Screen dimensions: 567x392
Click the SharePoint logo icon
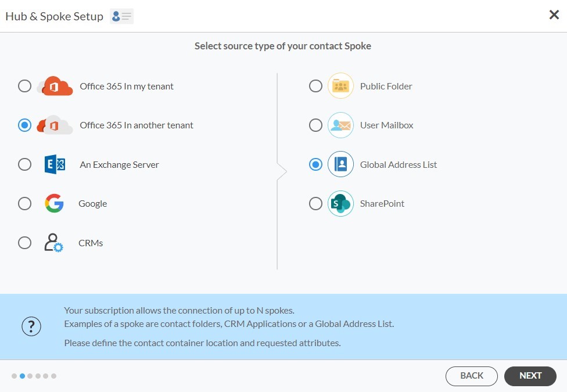click(340, 204)
